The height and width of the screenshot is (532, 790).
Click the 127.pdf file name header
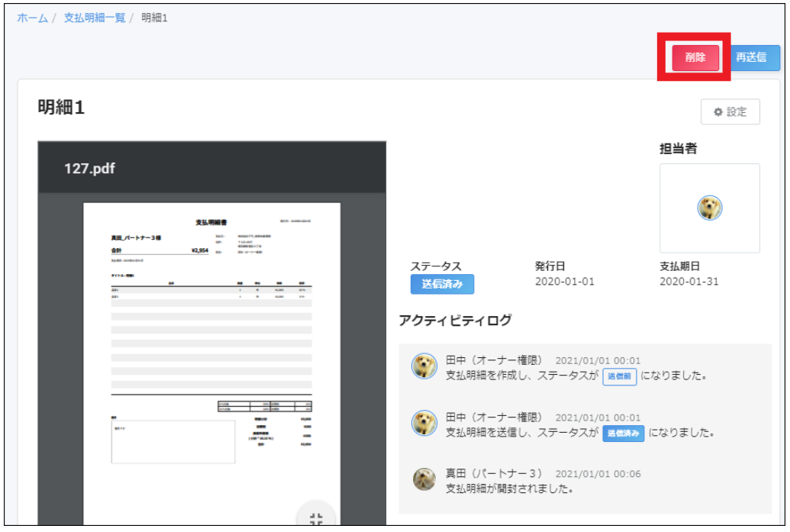89,168
